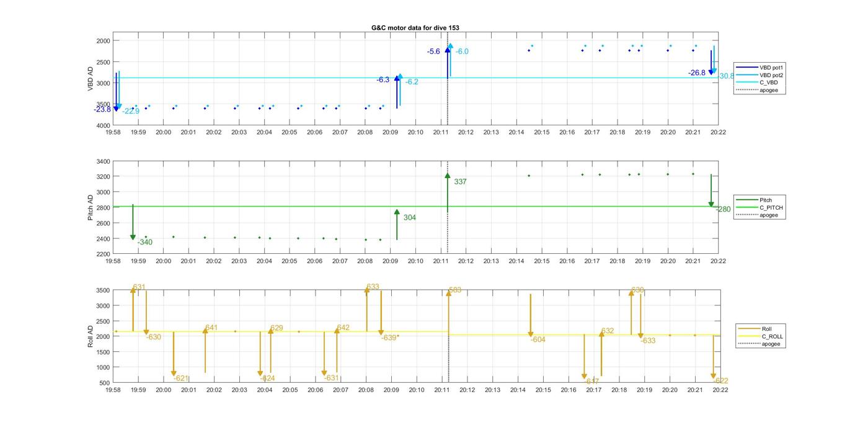Click the '-630' roll data label
This screenshot has width=868, height=430.
pos(154,337)
